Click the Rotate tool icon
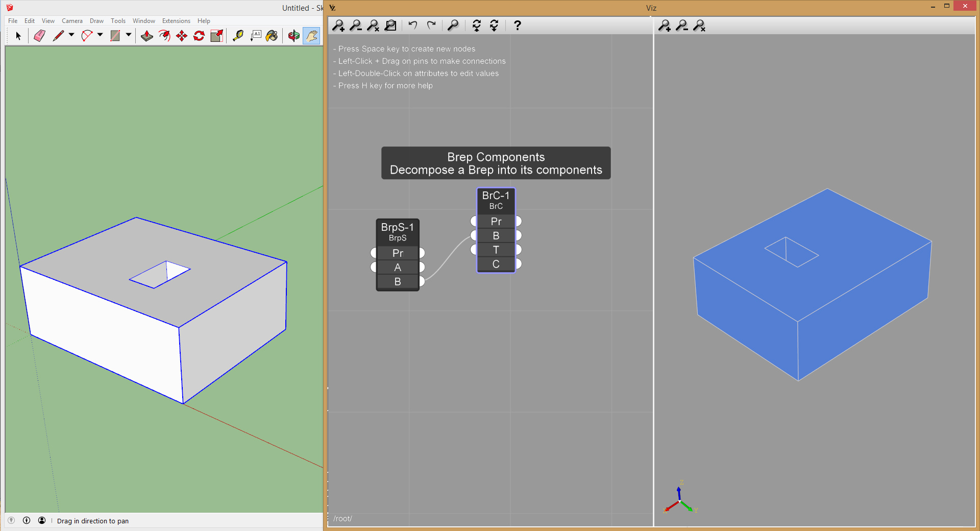980x531 pixels. 199,36
